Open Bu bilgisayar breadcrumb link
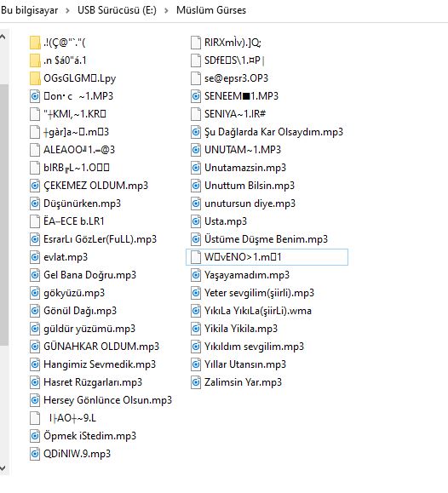Screen dimensions: 448x493 pyautogui.click(x=30, y=10)
